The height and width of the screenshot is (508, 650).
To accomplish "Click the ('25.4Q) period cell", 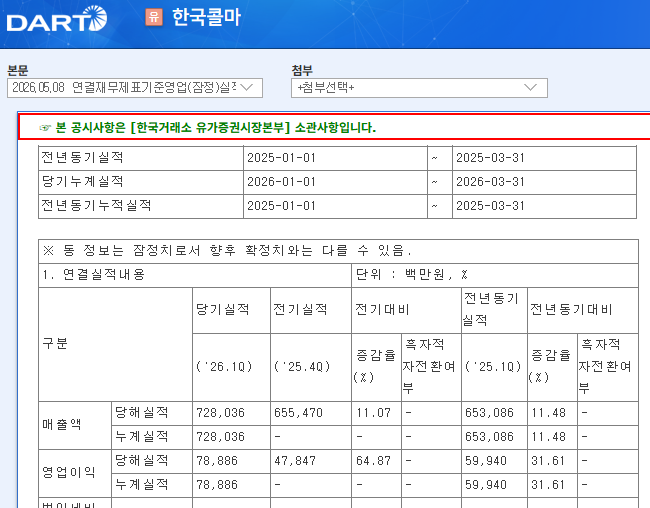I will tap(302, 367).
